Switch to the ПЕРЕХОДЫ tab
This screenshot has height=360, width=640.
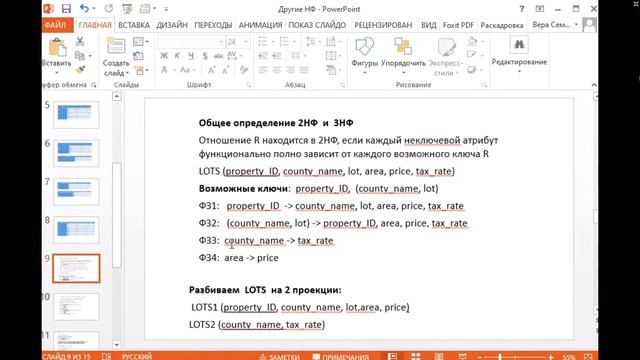tap(213, 25)
